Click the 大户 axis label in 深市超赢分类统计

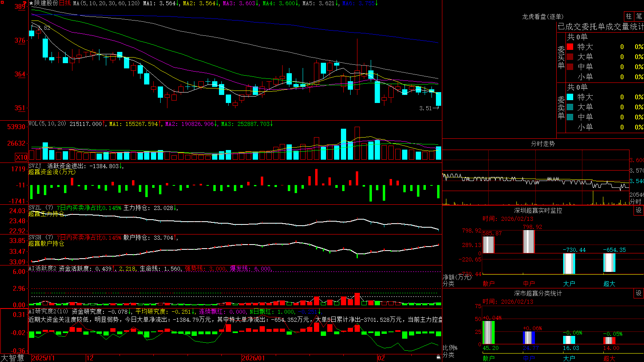point(569,358)
